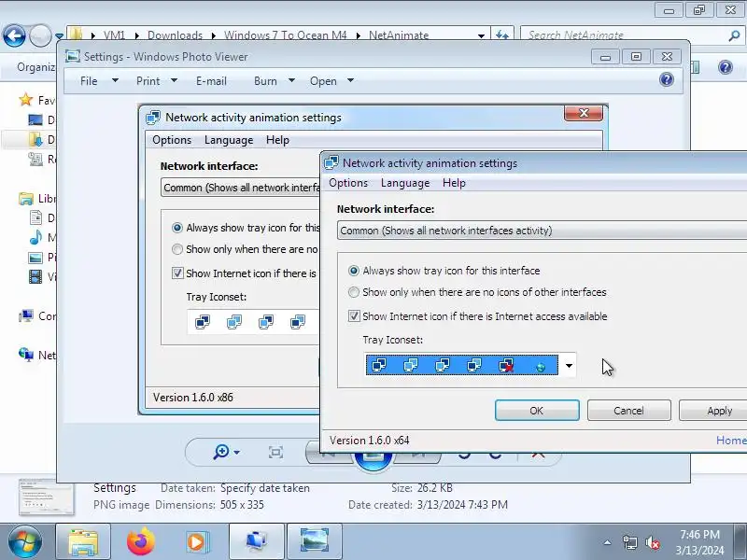Click the Photo Viewer help icon
Screen dimensions: 747x560
[667, 79]
